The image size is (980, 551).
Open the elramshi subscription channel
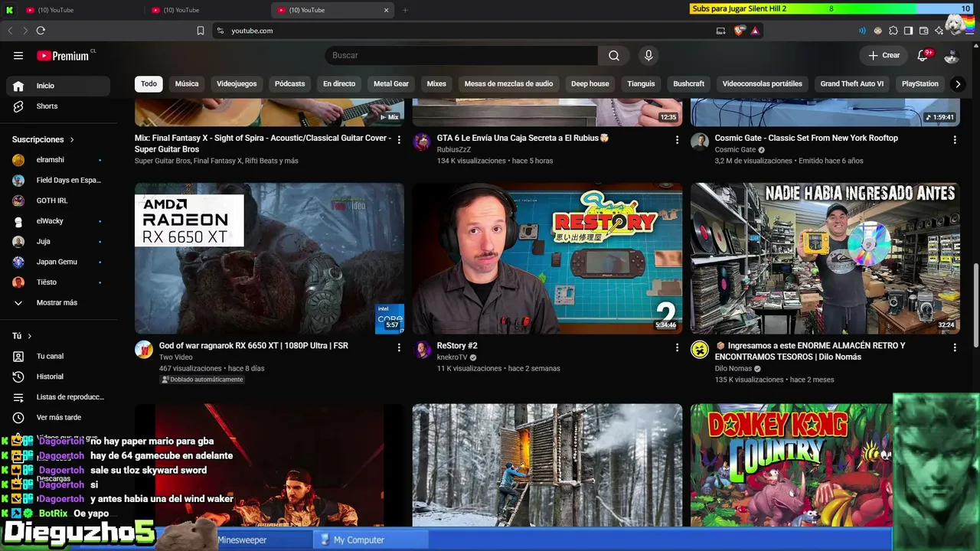point(58,160)
